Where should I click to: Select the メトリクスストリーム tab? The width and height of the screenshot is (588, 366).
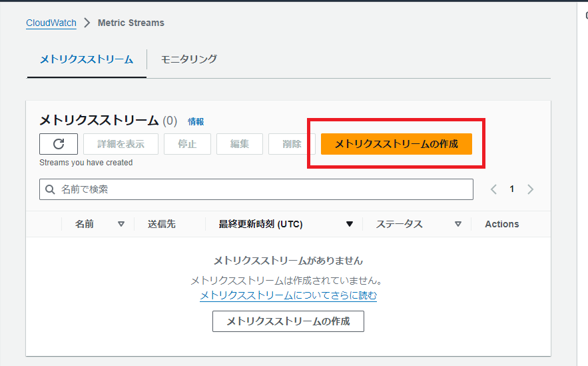tap(87, 59)
